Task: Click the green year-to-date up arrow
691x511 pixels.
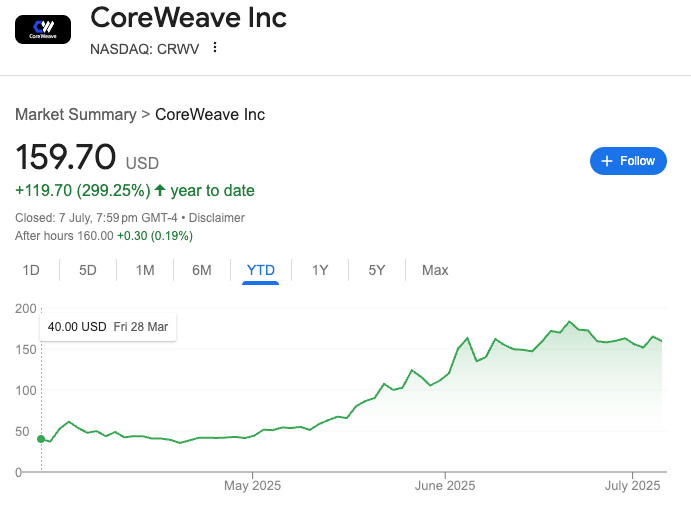Action: (x=160, y=190)
